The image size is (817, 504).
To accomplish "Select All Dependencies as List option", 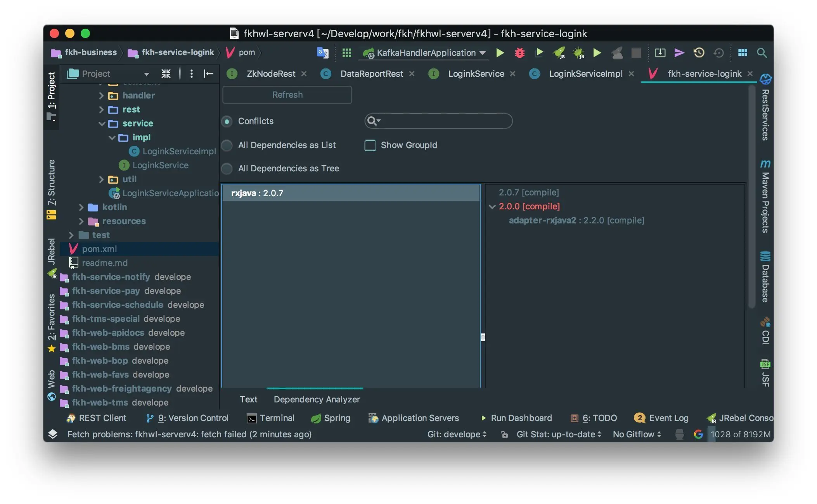I will [x=227, y=145].
